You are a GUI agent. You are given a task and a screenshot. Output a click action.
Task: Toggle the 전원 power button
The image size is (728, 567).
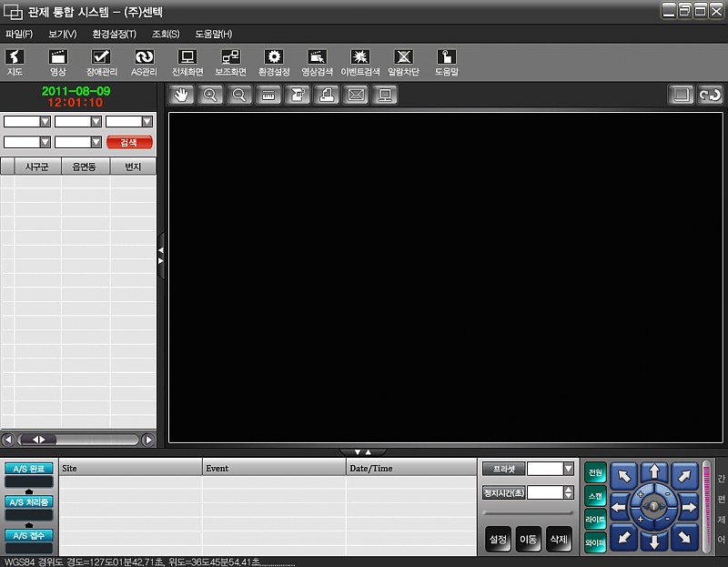[595, 473]
